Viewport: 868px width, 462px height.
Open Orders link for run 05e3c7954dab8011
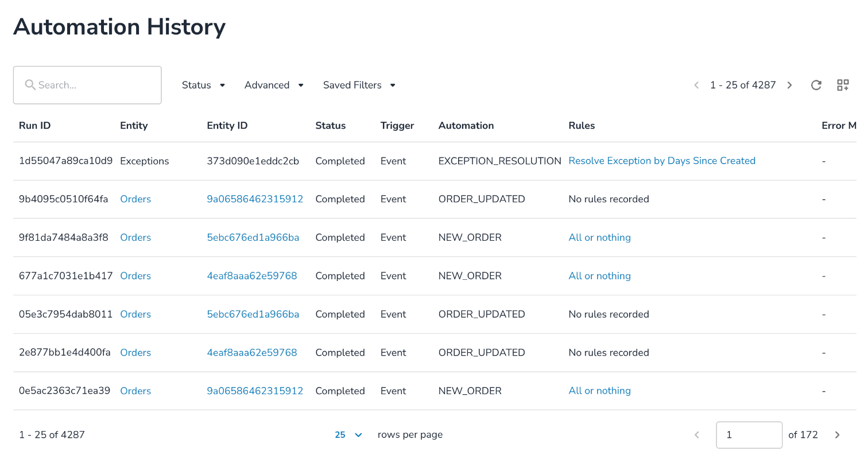pos(135,314)
